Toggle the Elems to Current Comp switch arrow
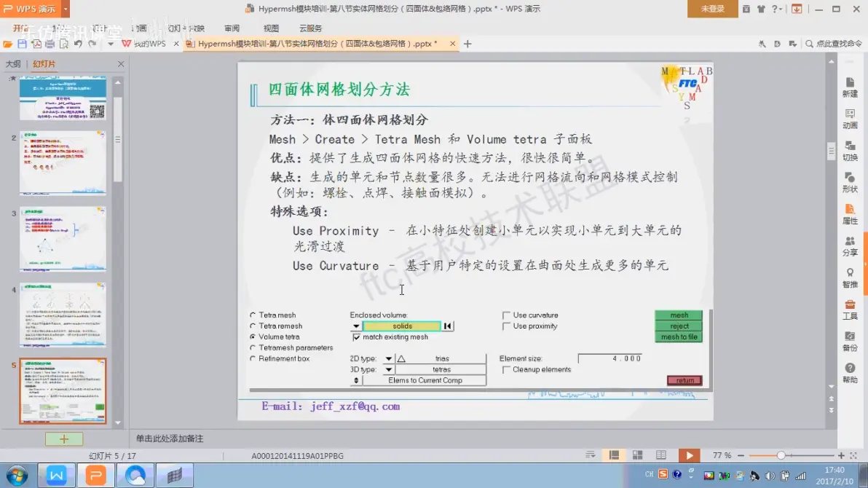The image size is (868, 488). point(356,380)
